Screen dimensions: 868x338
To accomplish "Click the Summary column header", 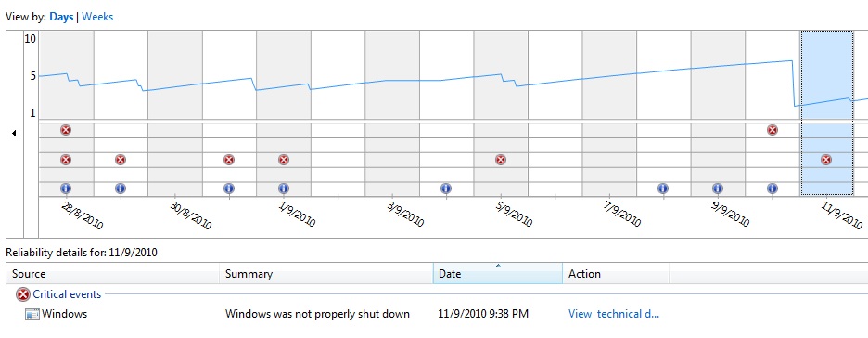I will point(326,274).
